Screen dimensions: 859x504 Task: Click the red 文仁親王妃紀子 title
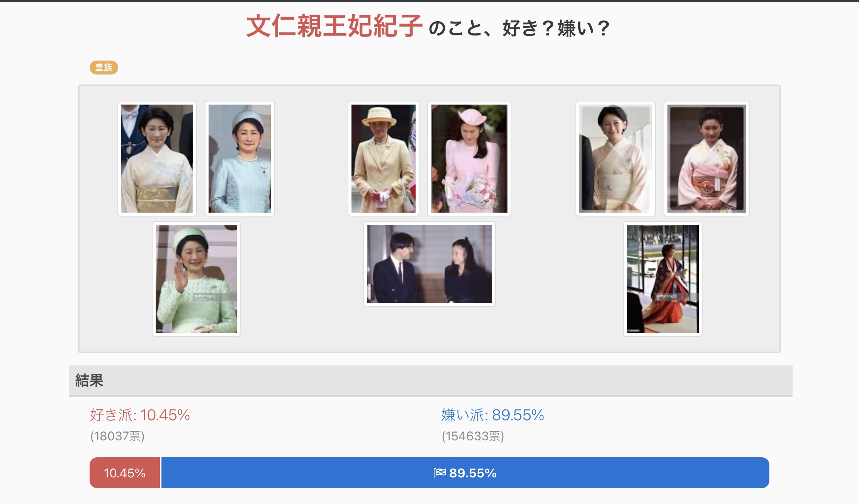coord(334,26)
